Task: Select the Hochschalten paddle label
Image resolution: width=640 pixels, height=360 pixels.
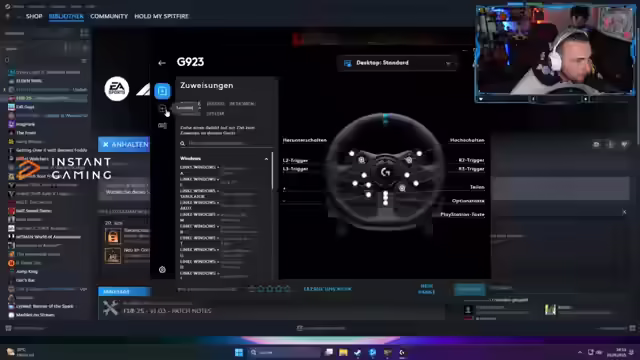Action: [x=467, y=140]
